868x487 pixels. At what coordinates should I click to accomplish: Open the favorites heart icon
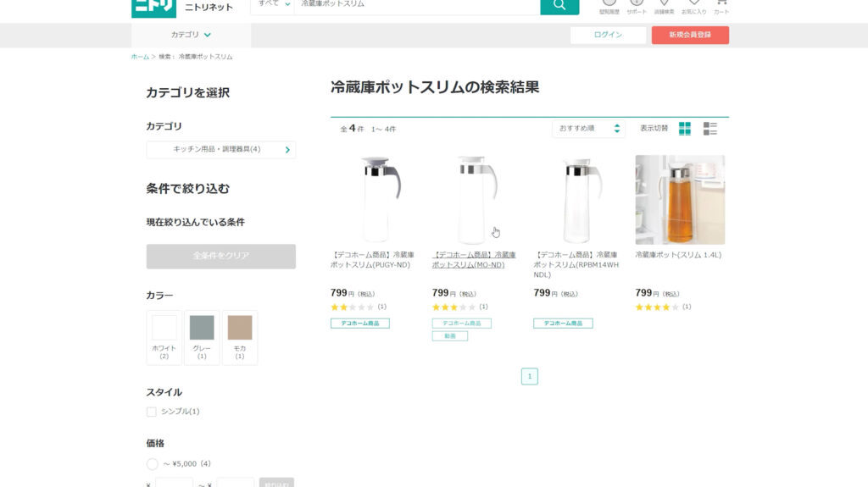pos(693,4)
